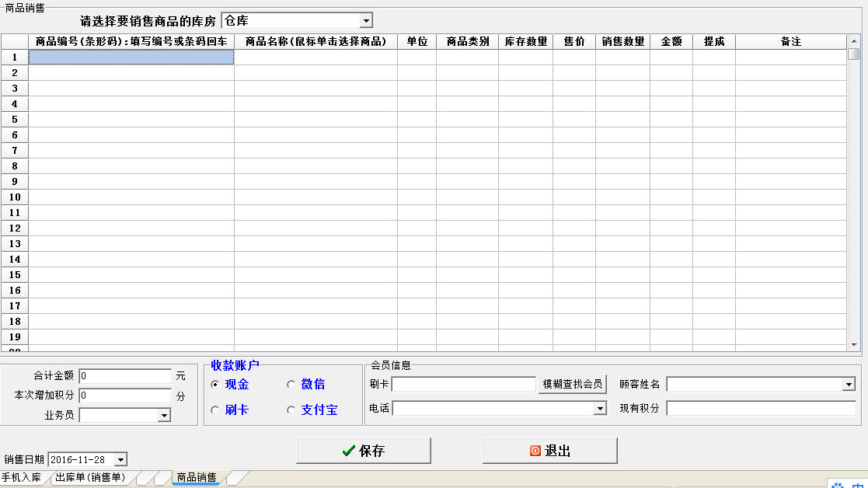The height and width of the screenshot is (488, 868).
Task: Click the 退出 exit button
Action: pos(549,451)
